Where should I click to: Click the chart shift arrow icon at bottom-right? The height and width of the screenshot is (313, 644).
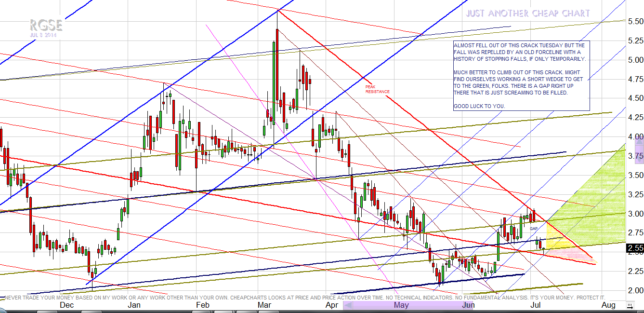tap(629, 306)
